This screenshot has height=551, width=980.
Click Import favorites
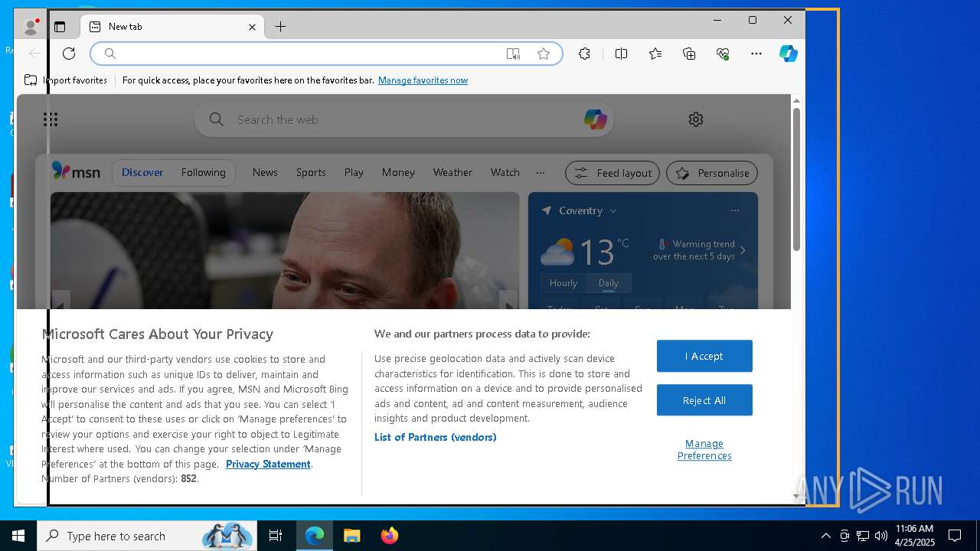click(66, 80)
